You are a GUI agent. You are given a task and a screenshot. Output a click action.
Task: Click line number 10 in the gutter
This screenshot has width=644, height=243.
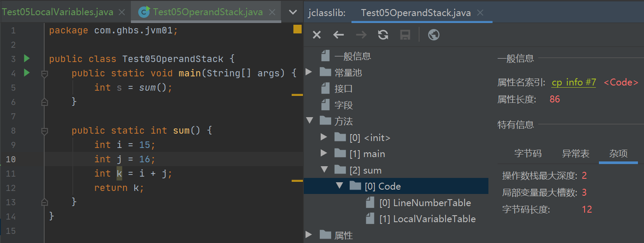pos(11,159)
